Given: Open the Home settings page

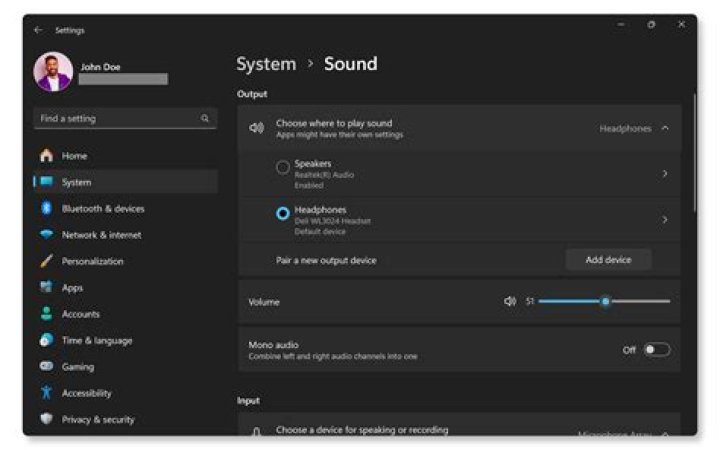Looking at the screenshot, I should [74, 156].
